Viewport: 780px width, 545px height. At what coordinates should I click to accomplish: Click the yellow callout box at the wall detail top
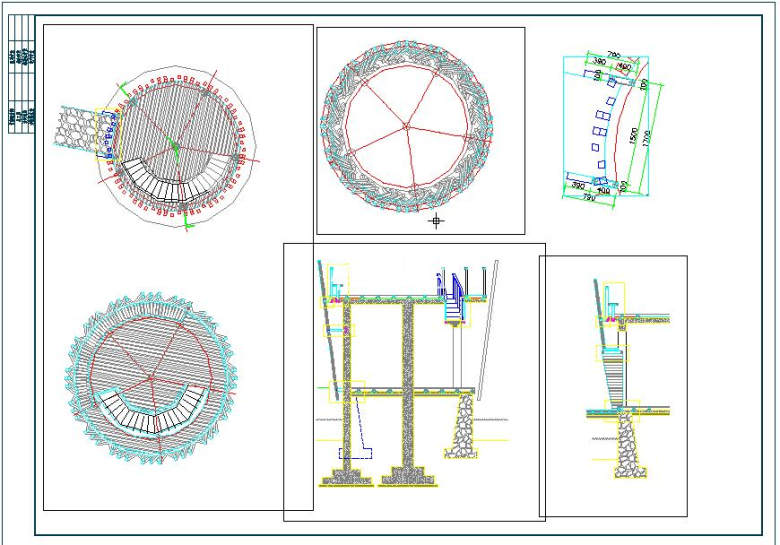click(x=614, y=298)
